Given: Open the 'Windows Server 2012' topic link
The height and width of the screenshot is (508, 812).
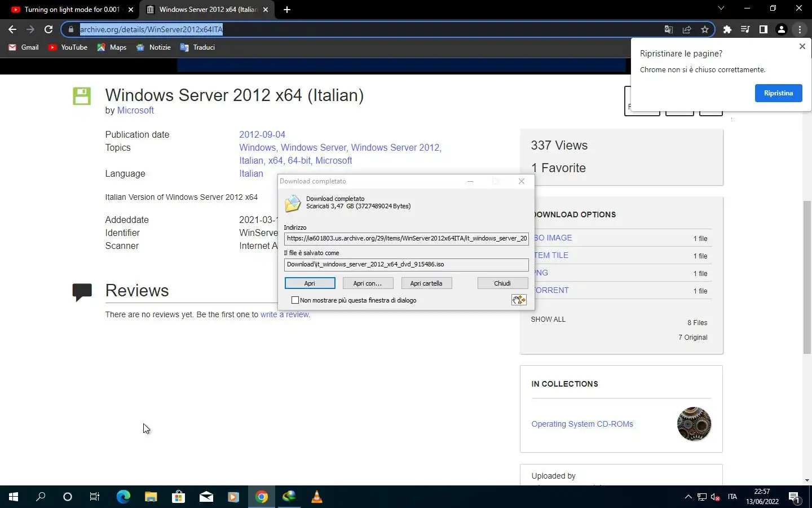Looking at the screenshot, I should click(395, 148).
